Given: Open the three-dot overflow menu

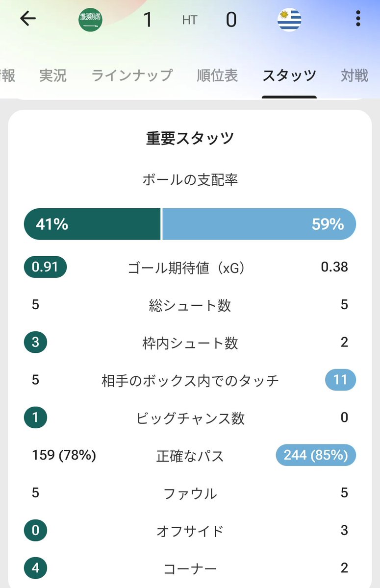Looking at the screenshot, I should click(x=358, y=19).
